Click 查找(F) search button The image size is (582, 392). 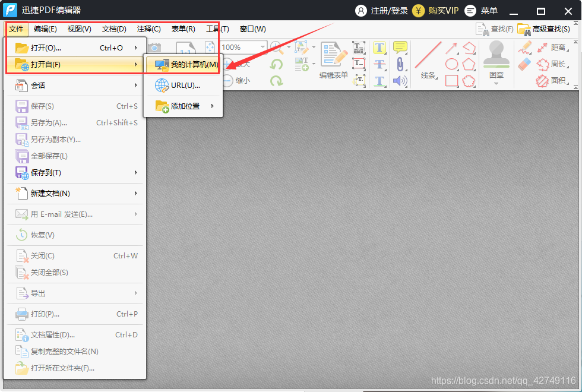click(495, 29)
